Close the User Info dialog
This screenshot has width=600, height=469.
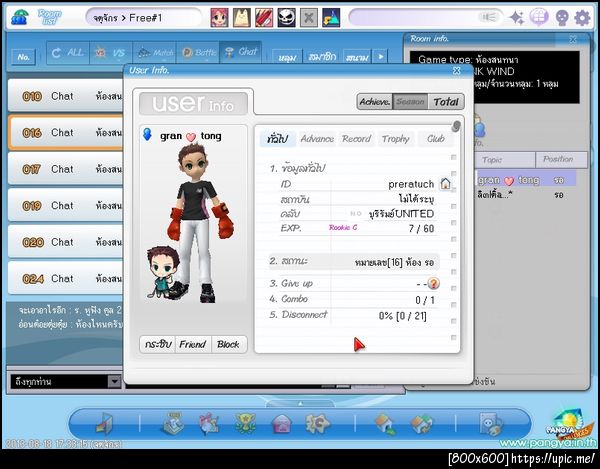457,70
